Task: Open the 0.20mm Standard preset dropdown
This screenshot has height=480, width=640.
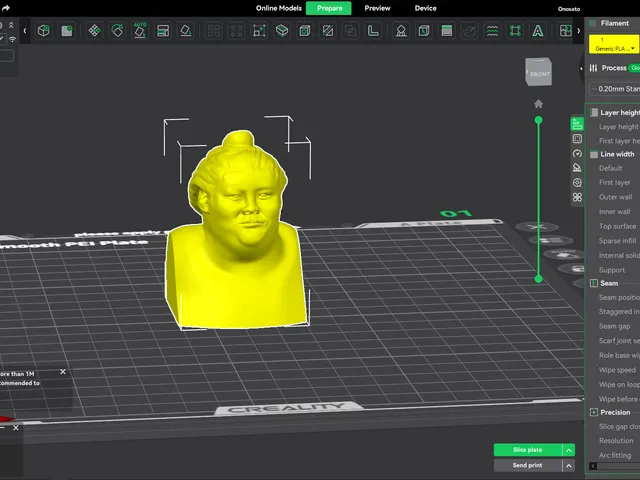Action: 615,89
